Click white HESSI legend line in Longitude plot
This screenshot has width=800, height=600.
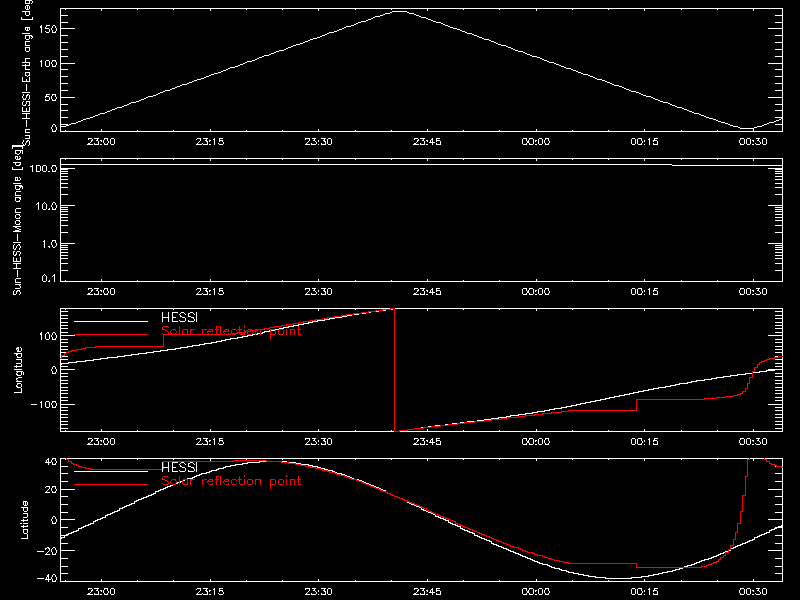point(111,321)
